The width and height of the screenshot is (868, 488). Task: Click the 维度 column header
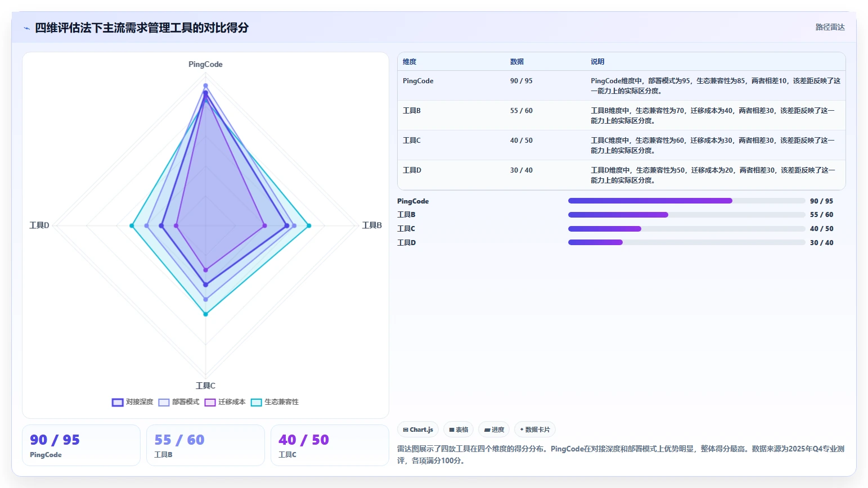(410, 62)
